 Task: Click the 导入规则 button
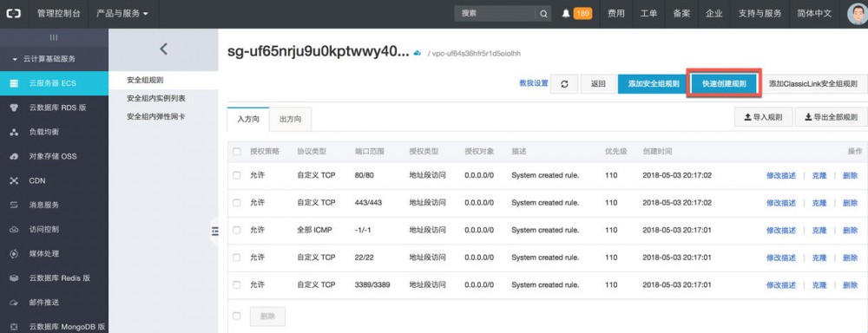763,117
